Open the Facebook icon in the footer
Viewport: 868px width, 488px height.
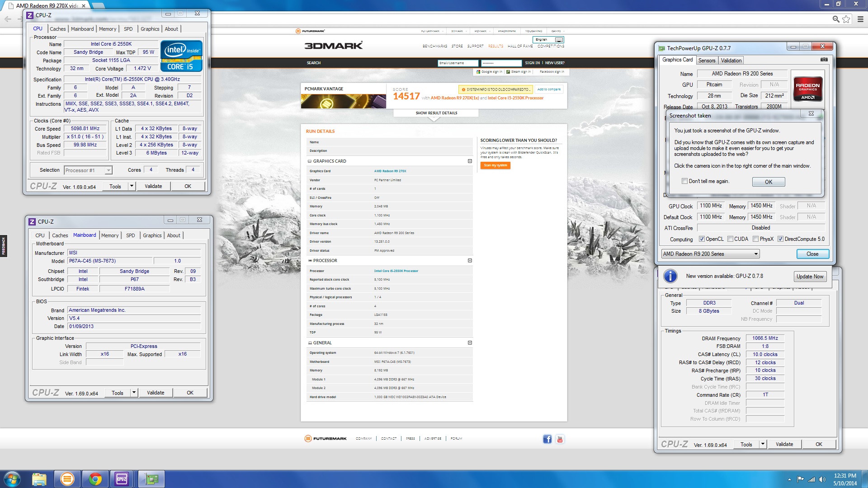pyautogui.click(x=547, y=439)
